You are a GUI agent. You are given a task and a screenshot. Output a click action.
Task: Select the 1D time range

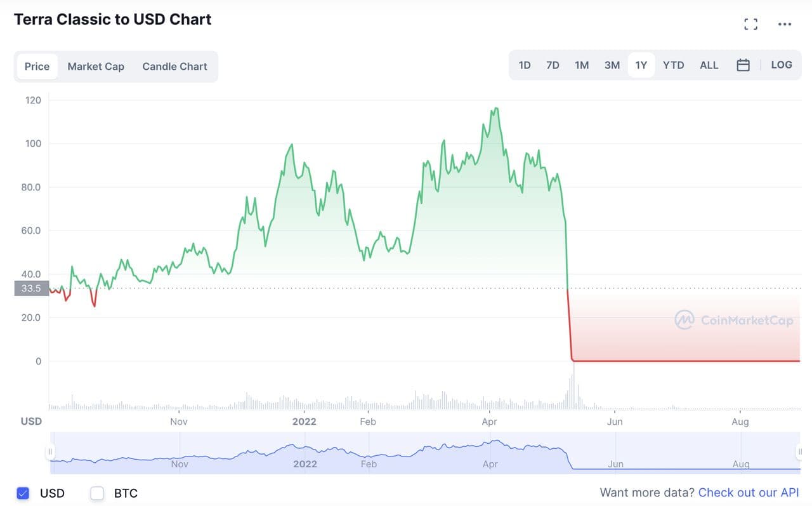(x=525, y=65)
